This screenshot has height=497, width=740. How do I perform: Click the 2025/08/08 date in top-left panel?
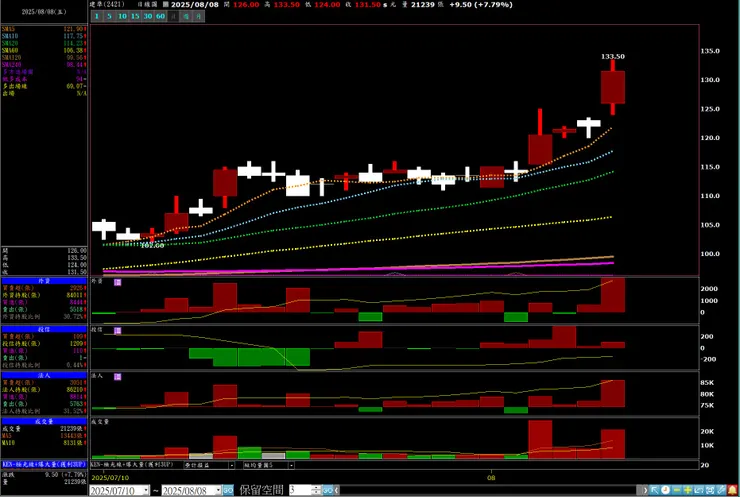(44, 12)
